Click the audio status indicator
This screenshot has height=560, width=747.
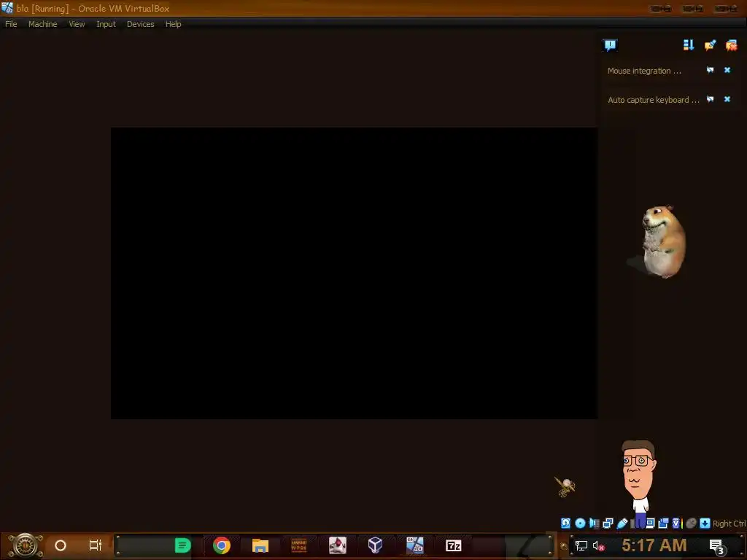(594, 524)
